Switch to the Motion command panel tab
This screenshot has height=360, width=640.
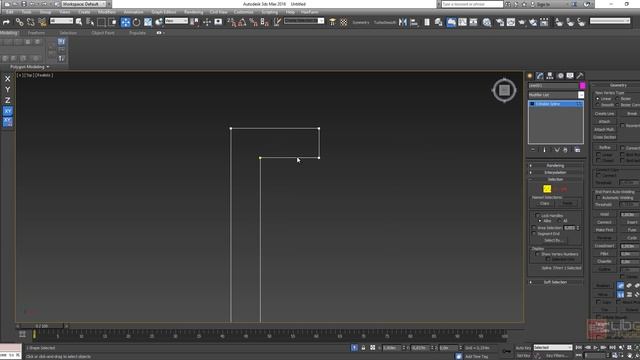coord(560,76)
